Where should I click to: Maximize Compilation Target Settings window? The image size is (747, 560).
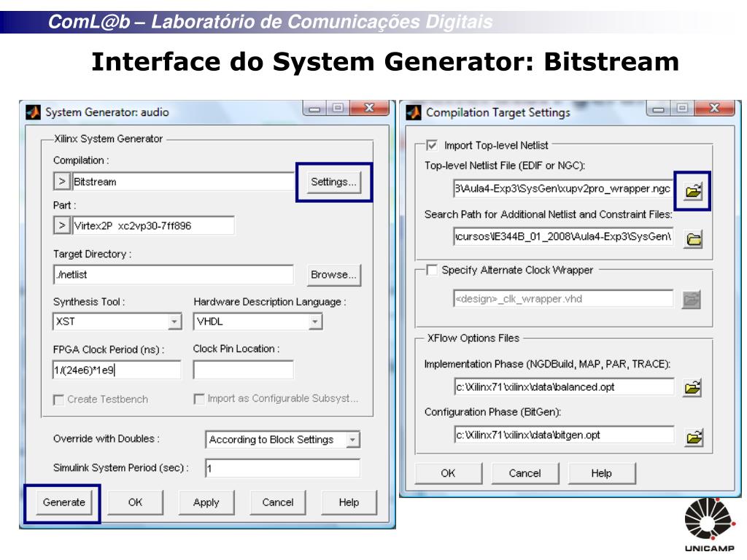[x=683, y=108]
